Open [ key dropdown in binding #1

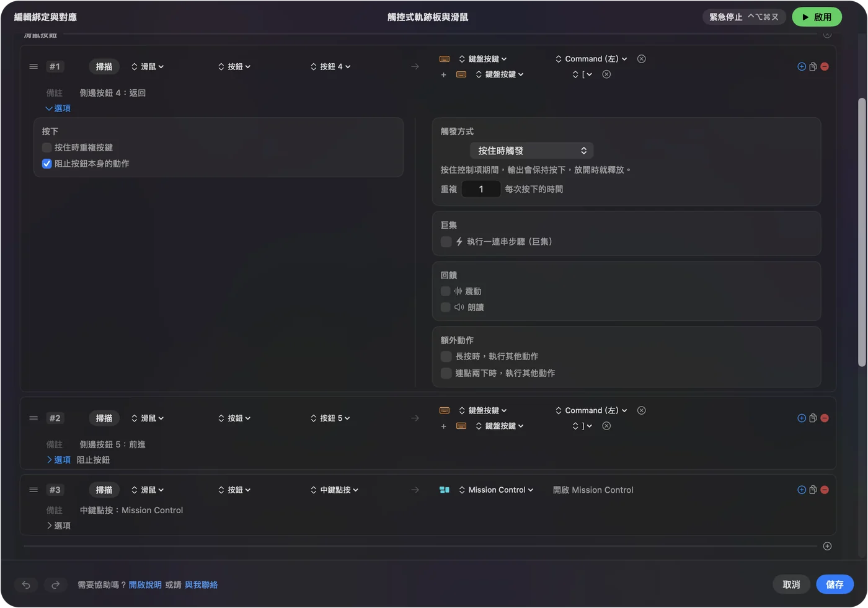[582, 74]
